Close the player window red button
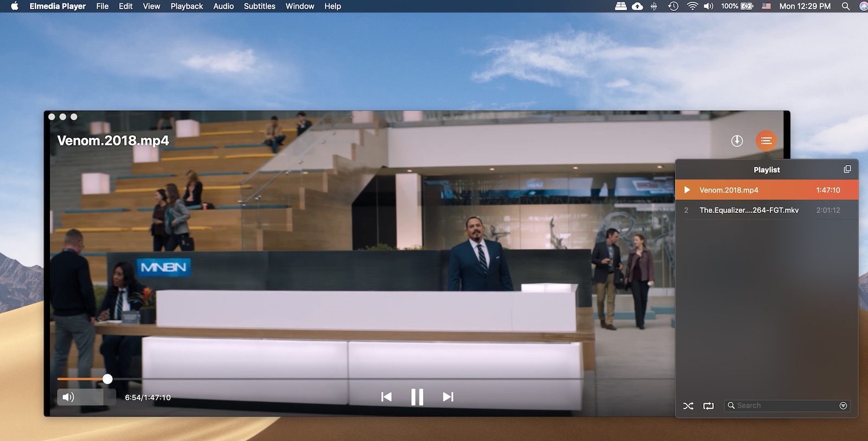868x441 pixels. tap(52, 117)
